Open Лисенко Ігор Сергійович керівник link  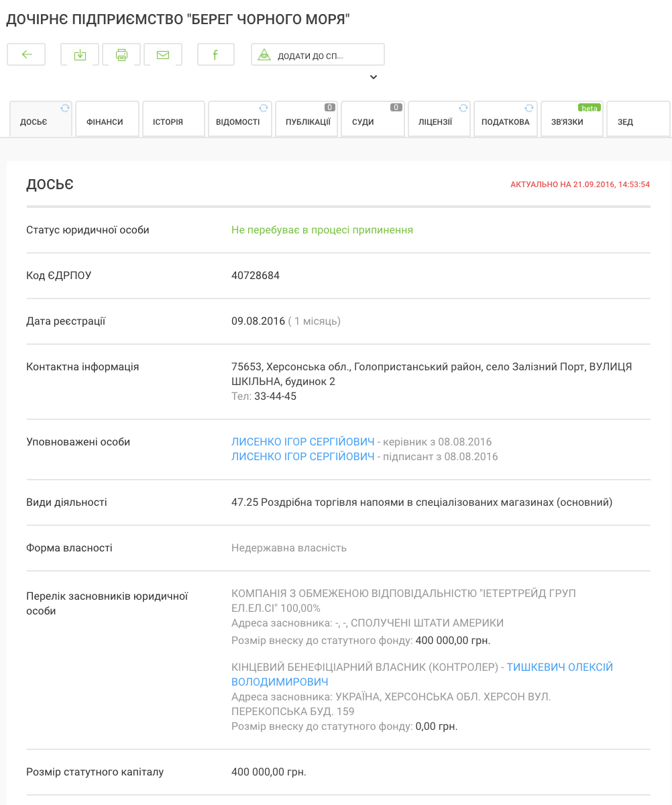pyautogui.click(x=302, y=442)
